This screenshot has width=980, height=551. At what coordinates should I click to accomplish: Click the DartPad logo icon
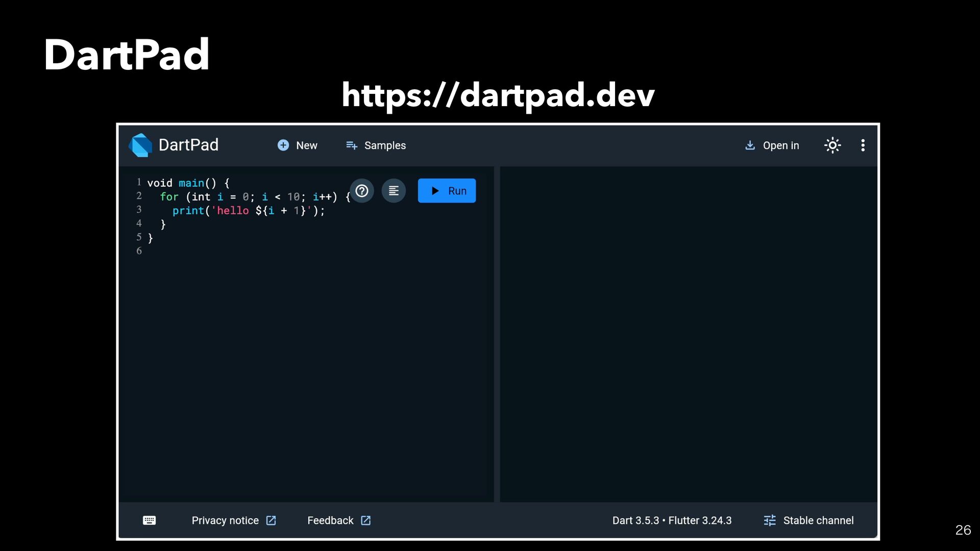coord(140,145)
